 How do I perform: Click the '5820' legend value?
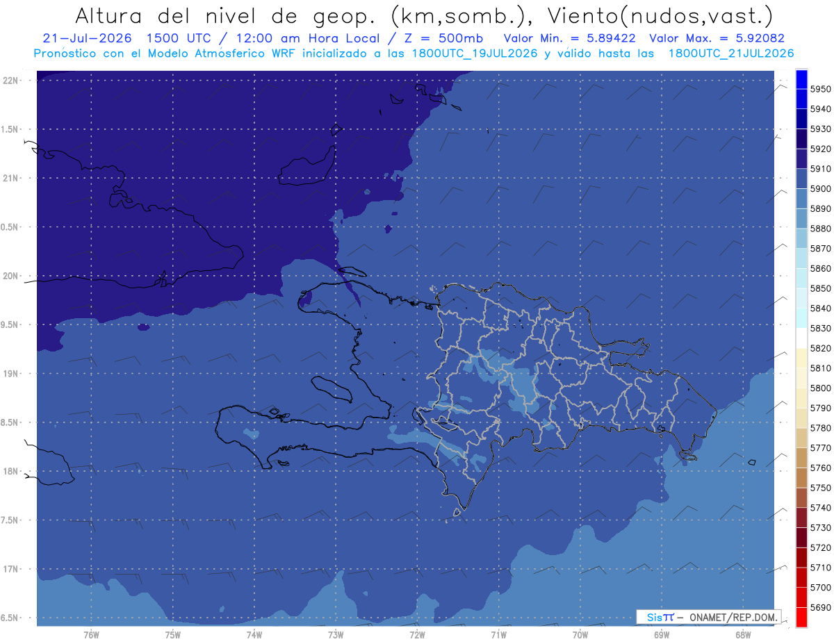[x=820, y=348]
